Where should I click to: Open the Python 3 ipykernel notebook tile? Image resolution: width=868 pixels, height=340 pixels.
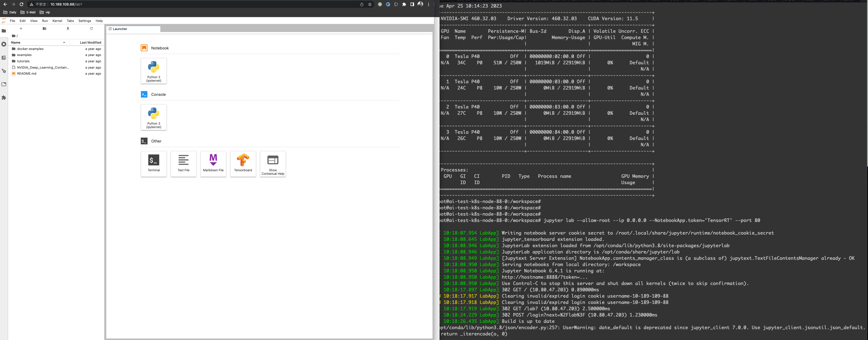pyautogui.click(x=154, y=71)
